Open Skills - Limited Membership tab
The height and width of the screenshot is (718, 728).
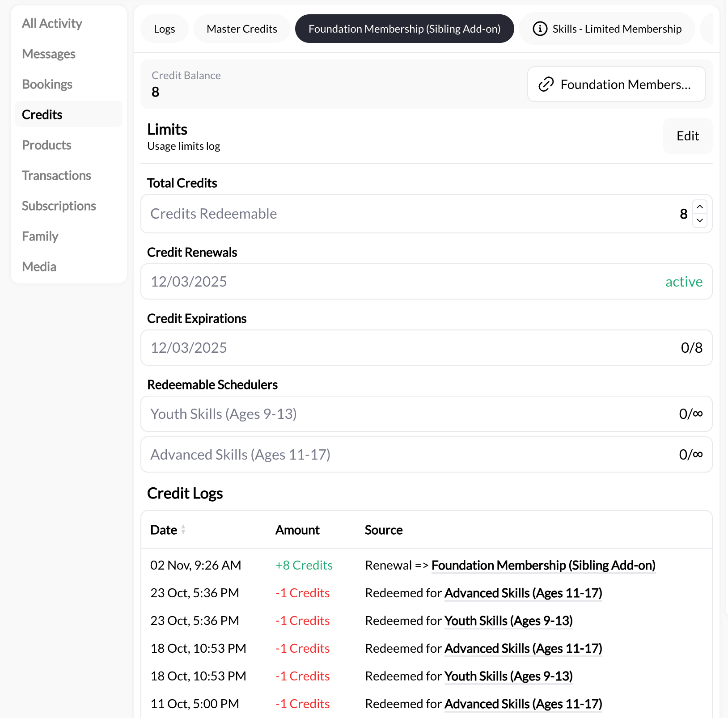607,29
